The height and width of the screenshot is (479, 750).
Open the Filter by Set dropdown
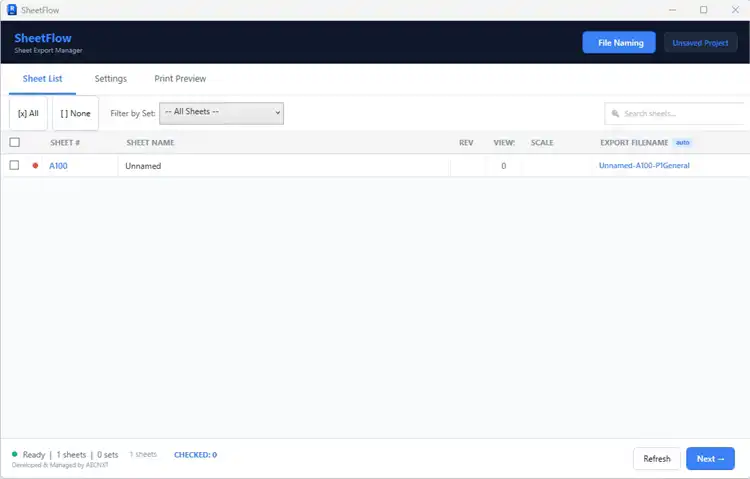[x=221, y=113]
